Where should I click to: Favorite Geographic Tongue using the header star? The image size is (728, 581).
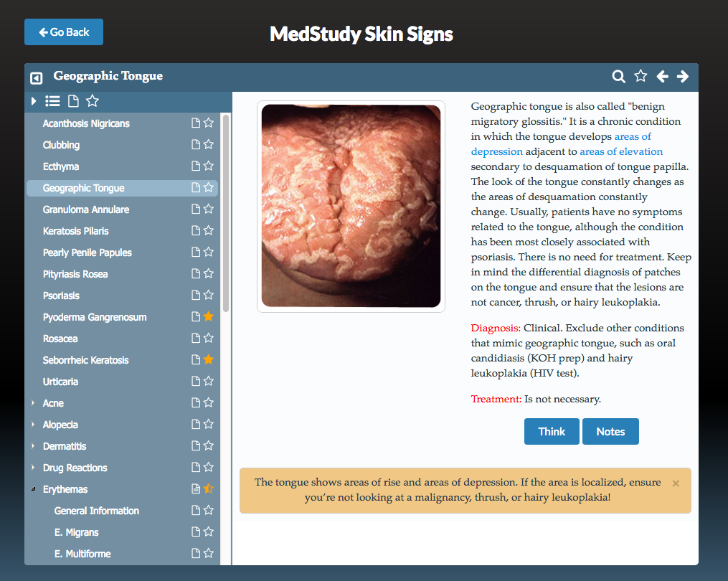[640, 76]
